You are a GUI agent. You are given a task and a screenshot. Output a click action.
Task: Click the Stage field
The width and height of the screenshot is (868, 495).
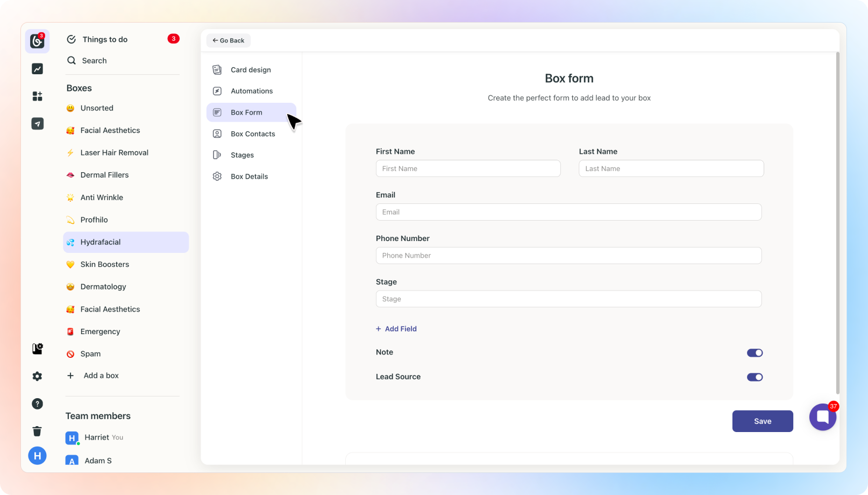(x=568, y=299)
